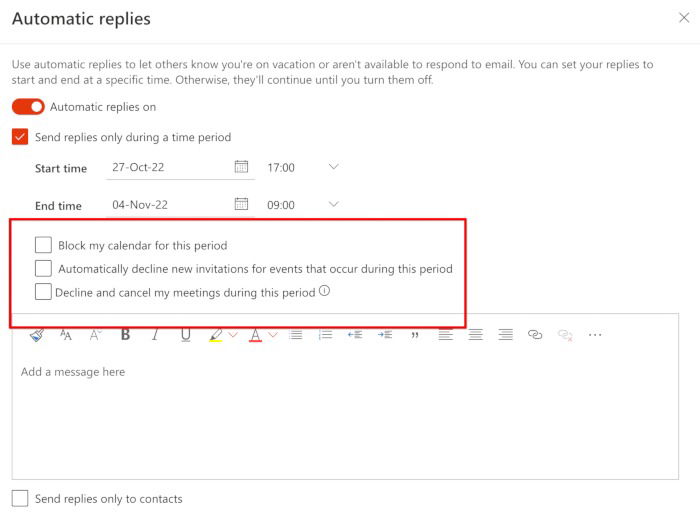This screenshot has width=700, height=524.
Task: Insert a hyperlink in the message
Action: (x=535, y=335)
